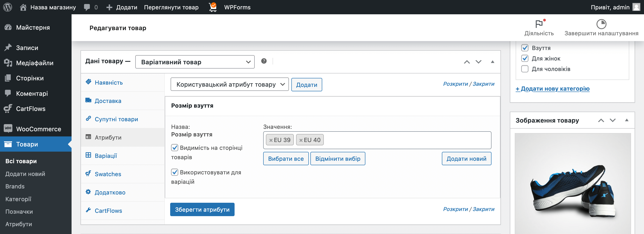644x234 pixels.
Task: Click the Супутні товари link icon
Action: coord(88,118)
